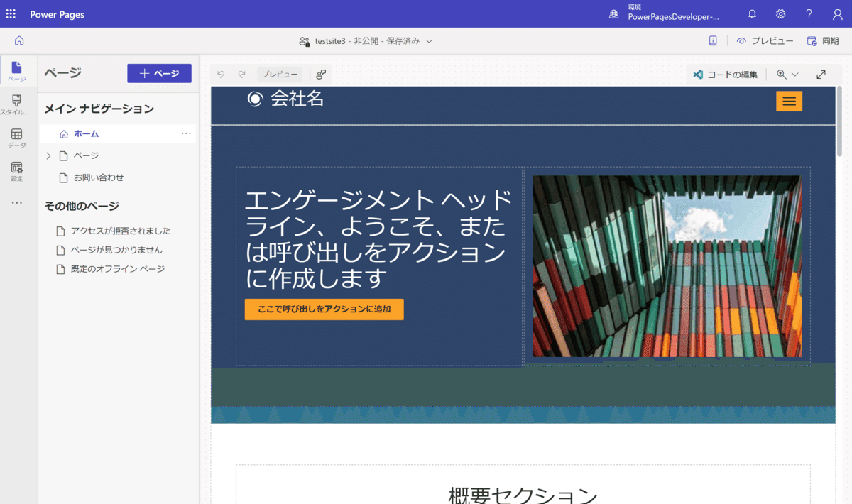Click the canvas vertical scrollbar
This screenshot has width=852, height=504.
point(839,121)
